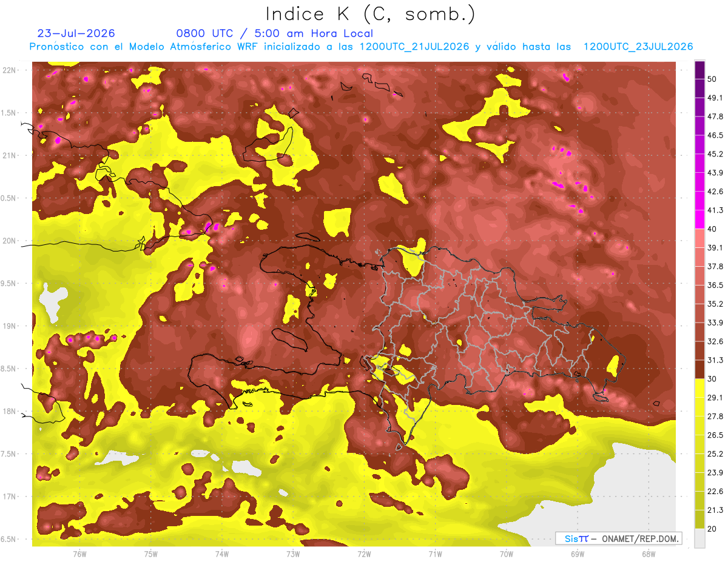Click the 18N latitude axis label
This screenshot has width=728, height=562.
pyautogui.click(x=9, y=411)
